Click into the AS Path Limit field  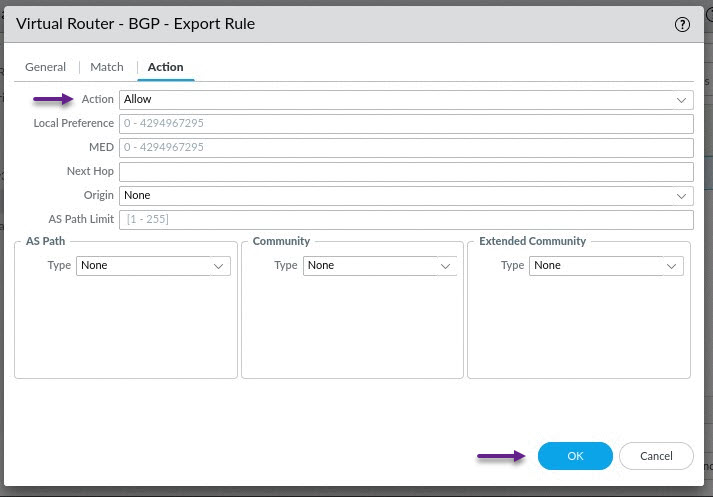[x=406, y=220]
